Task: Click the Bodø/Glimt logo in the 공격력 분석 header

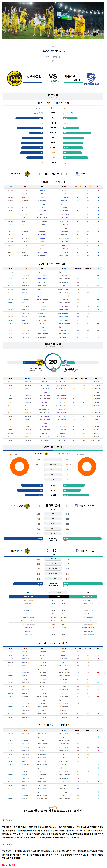Action: click(x=27, y=506)
